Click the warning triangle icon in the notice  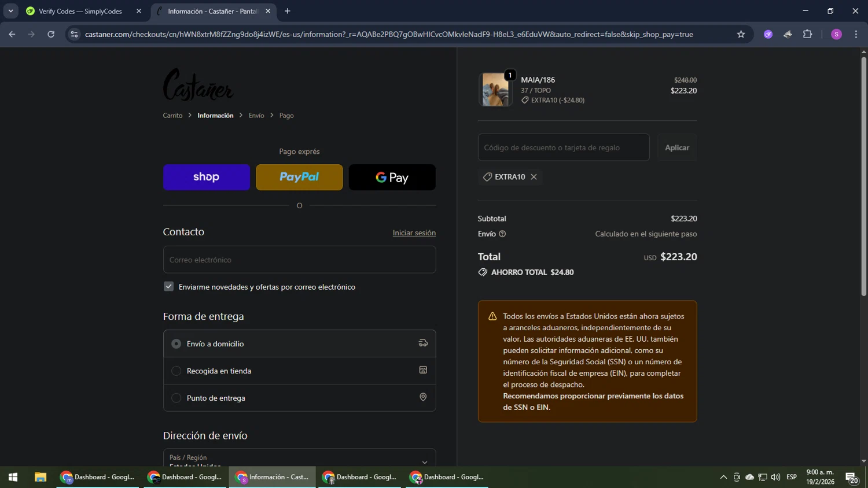(x=492, y=316)
